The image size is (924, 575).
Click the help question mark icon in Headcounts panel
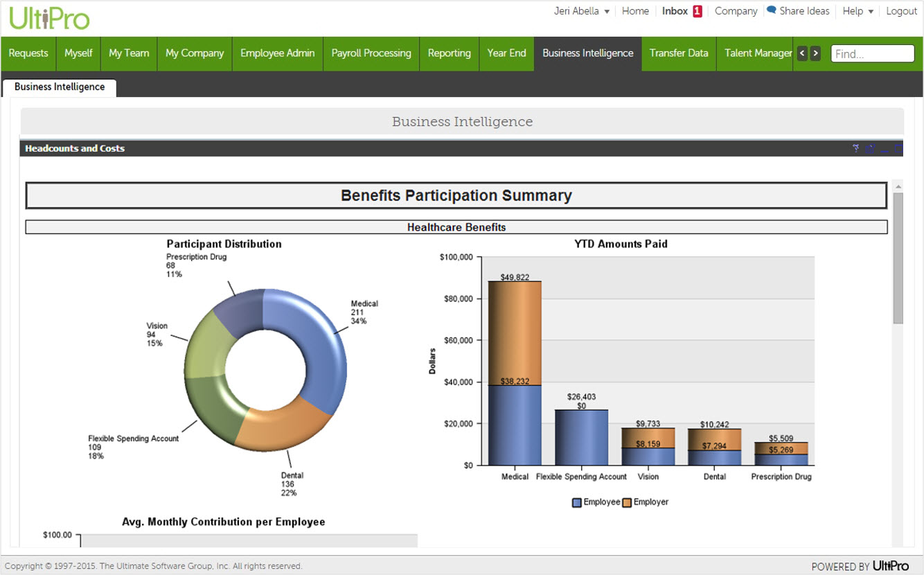pyautogui.click(x=856, y=148)
